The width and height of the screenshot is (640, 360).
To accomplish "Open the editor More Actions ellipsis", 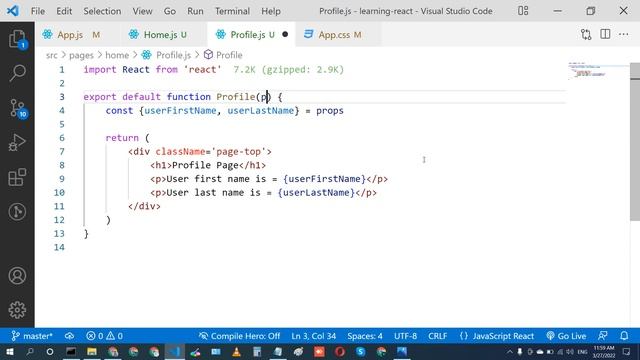I will click(624, 34).
